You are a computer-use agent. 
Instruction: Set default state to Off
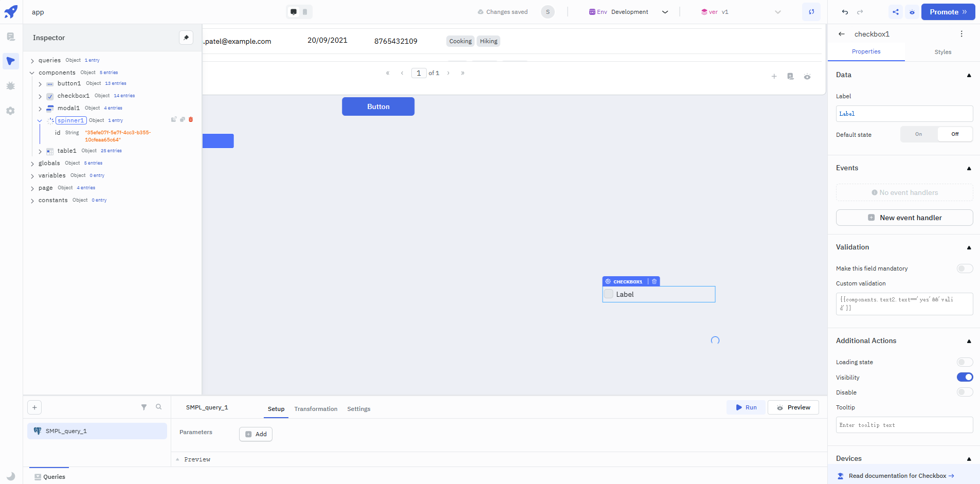point(955,134)
